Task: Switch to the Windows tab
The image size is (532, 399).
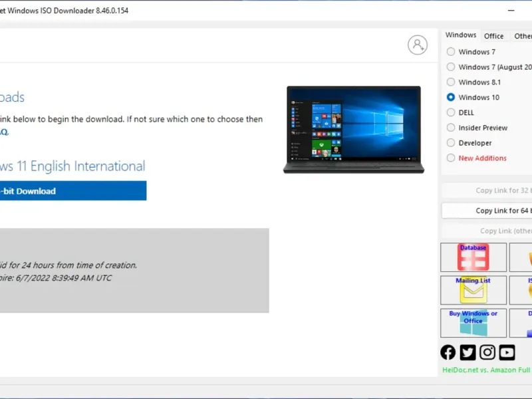Action: [x=461, y=35]
